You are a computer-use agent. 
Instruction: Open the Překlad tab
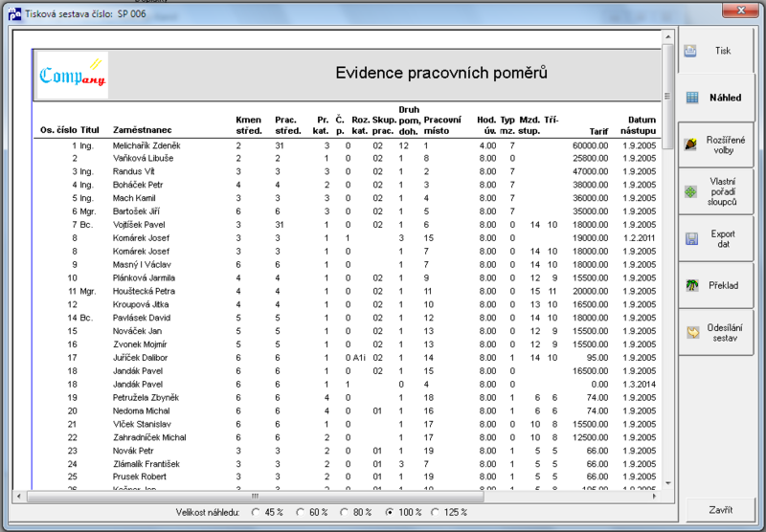tap(715, 285)
